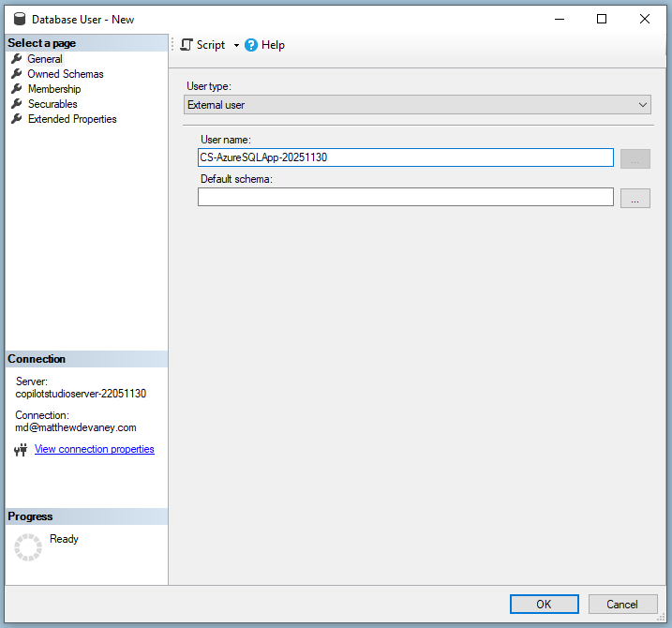Click the Ready progress spinner icon

[x=28, y=547]
